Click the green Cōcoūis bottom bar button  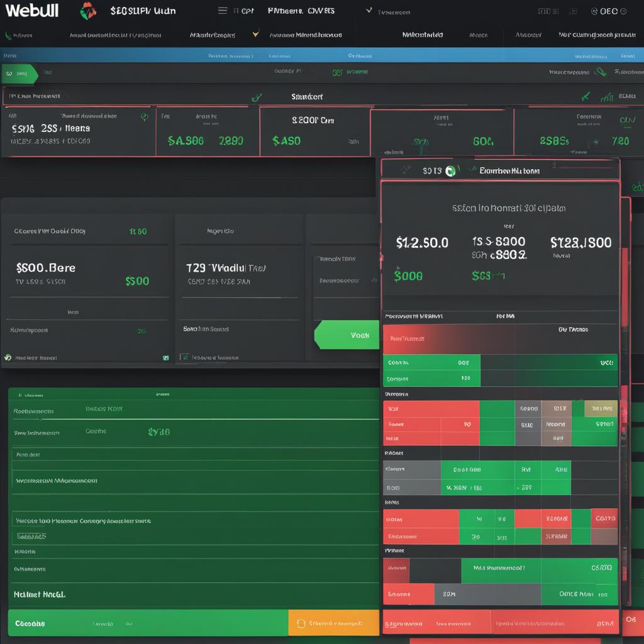[148, 623]
